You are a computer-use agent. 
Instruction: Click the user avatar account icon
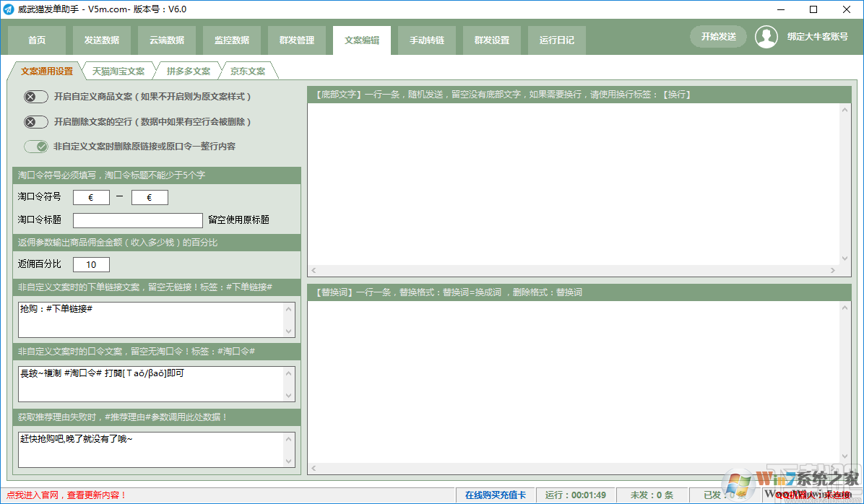pos(766,37)
